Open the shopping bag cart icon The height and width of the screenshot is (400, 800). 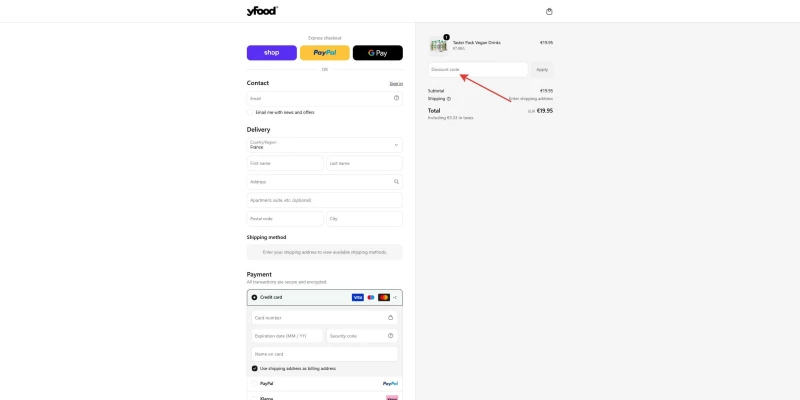(549, 11)
